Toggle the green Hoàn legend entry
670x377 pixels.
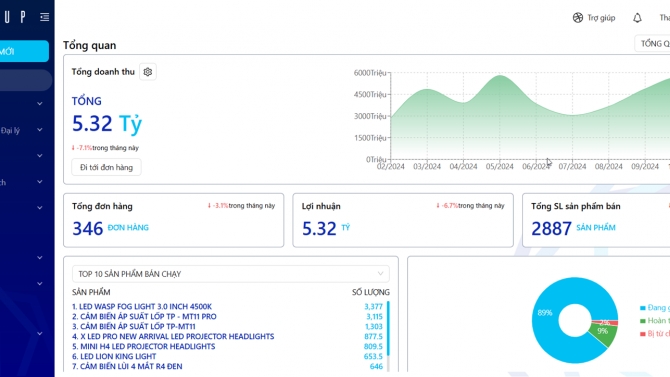[x=655, y=321]
